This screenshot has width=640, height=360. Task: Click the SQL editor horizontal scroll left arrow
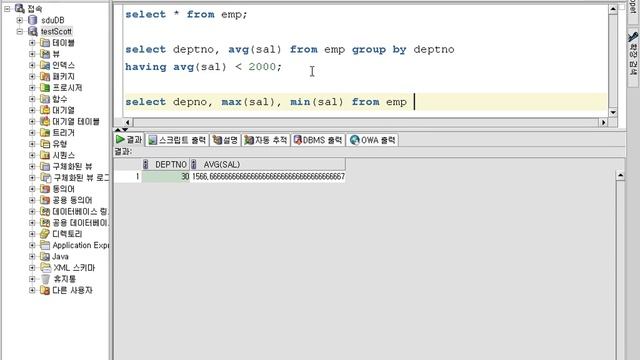[128, 122]
